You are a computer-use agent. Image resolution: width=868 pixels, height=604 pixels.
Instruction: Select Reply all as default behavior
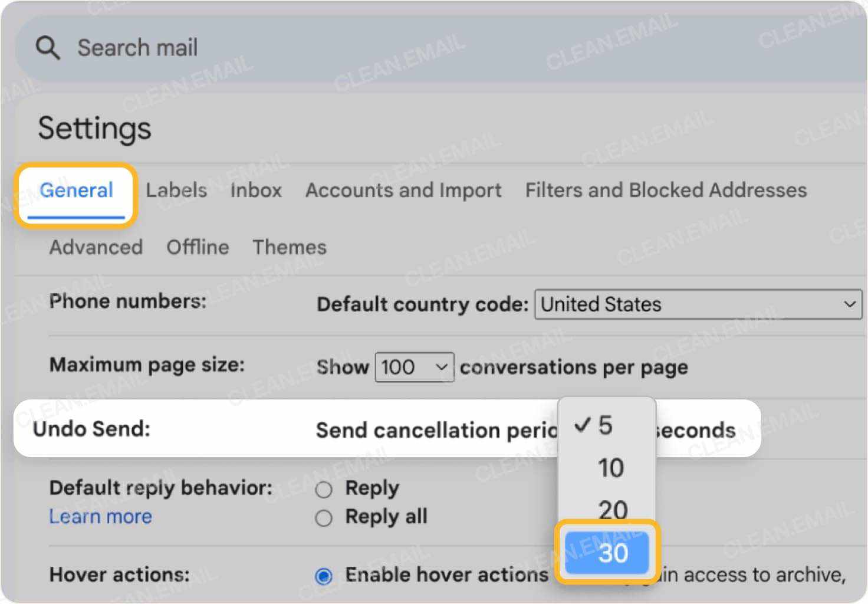pos(323,517)
